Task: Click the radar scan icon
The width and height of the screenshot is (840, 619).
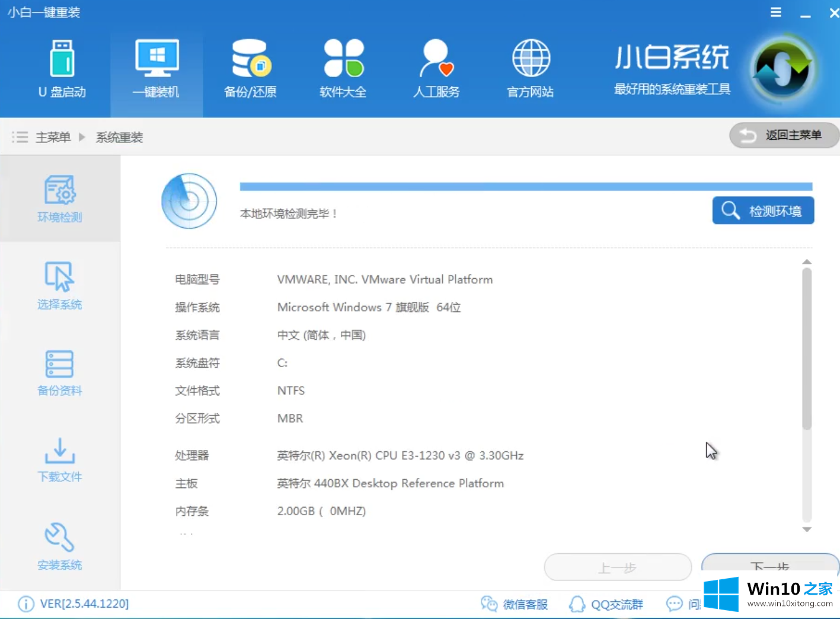Action: click(x=189, y=201)
